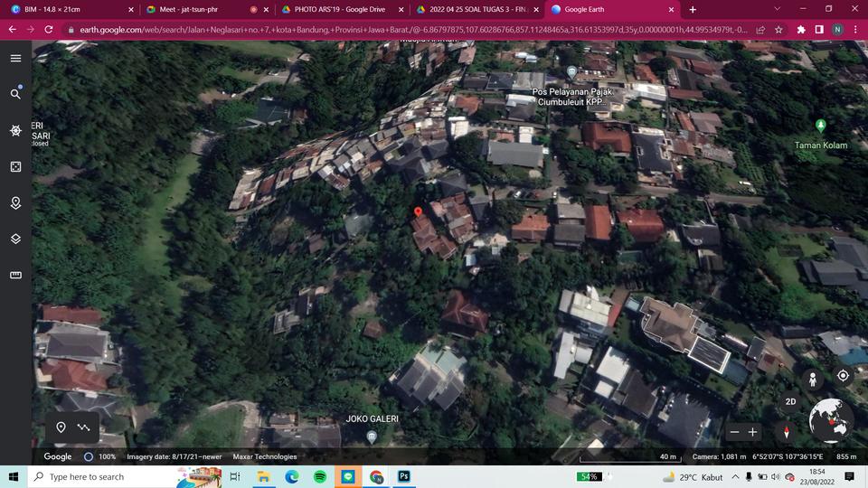Open LINE app from taskbar

[x=348, y=476]
